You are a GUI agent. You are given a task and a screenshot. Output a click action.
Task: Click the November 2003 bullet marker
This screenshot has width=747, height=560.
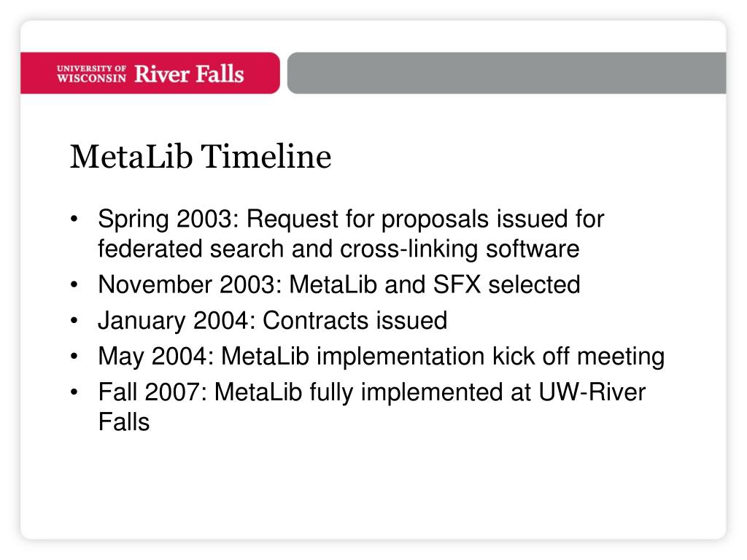pos(74,285)
